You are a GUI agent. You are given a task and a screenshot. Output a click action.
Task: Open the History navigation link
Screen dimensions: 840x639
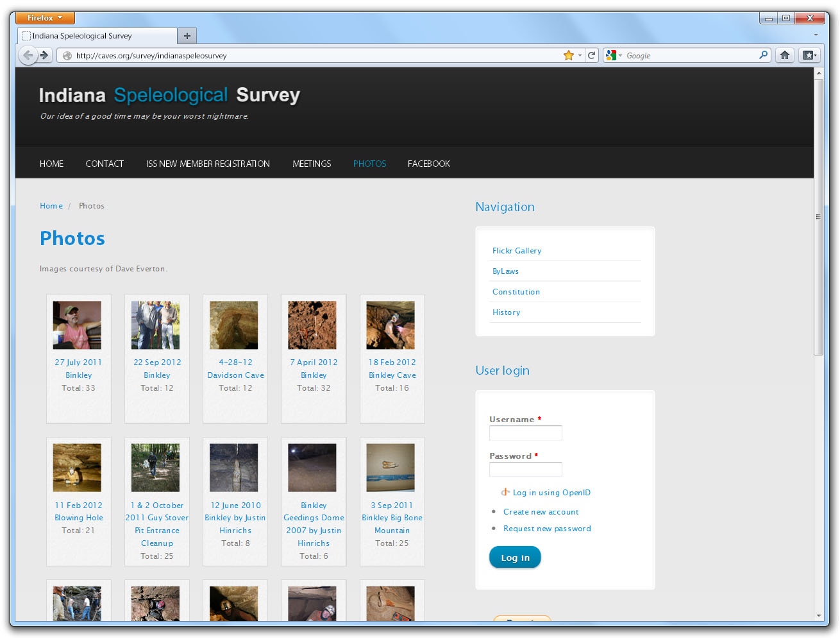coord(506,312)
